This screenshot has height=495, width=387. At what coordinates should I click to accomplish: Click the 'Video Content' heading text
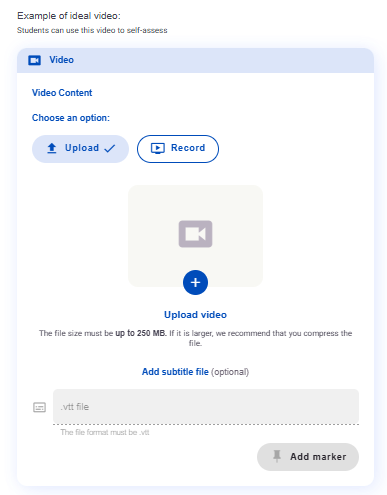pyautogui.click(x=62, y=93)
